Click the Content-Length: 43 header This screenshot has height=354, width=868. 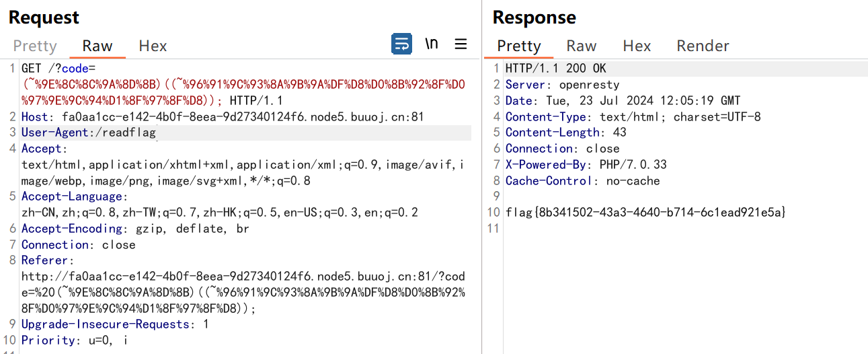coord(566,133)
